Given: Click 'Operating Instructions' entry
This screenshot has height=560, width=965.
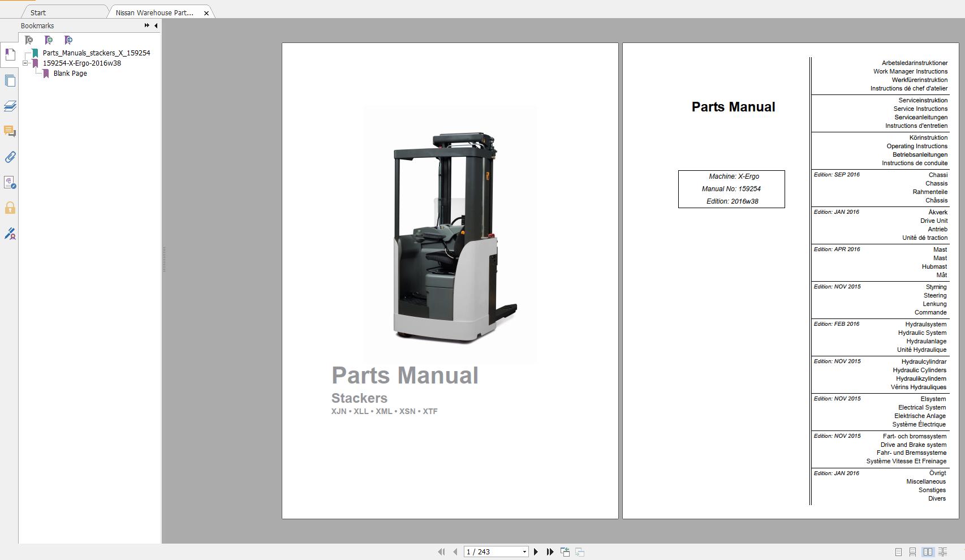Looking at the screenshot, I should pyautogui.click(x=917, y=147).
